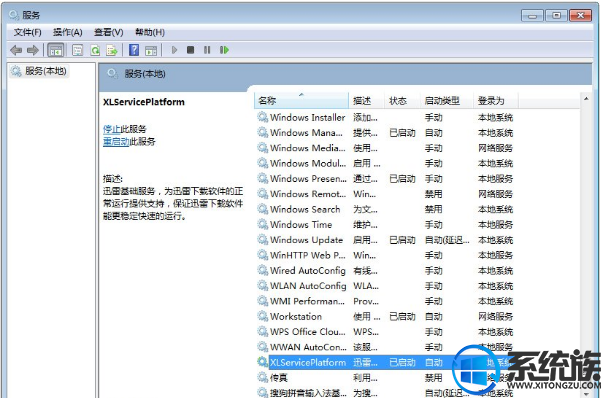Click the gear icon beside WLAN AutoConfig
Image resolution: width=601 pixels, height=398 pixels.
point(263,286)
